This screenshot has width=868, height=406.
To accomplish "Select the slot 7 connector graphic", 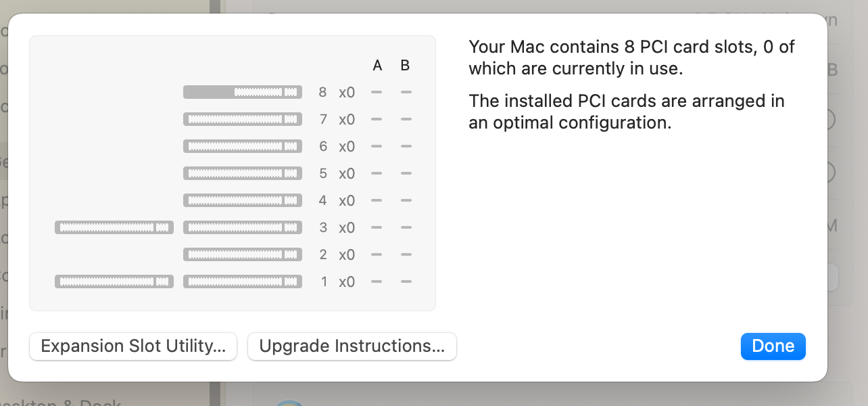I will pyautogui.click(x=243, y=119).
